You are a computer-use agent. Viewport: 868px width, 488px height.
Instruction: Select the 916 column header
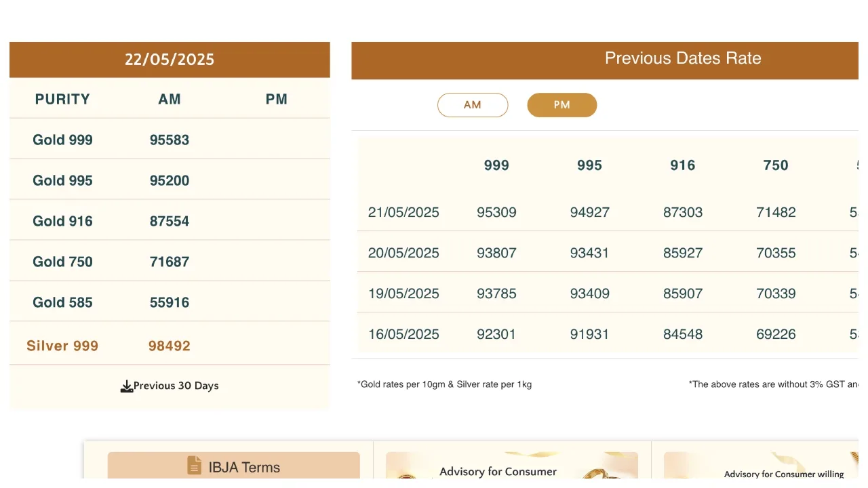[x=683, y=165]
